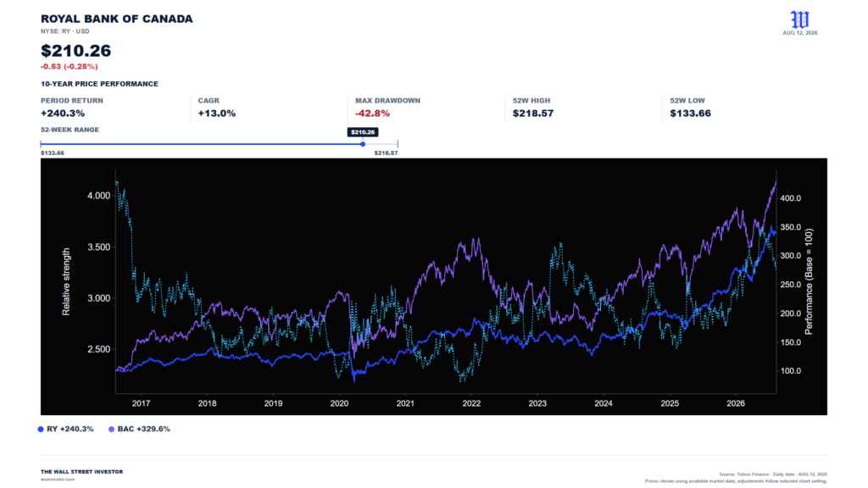Click the BAC purple legend dot
Image resolution: width=868 pixels, height=488 pixels.
(x=111, y=430)
